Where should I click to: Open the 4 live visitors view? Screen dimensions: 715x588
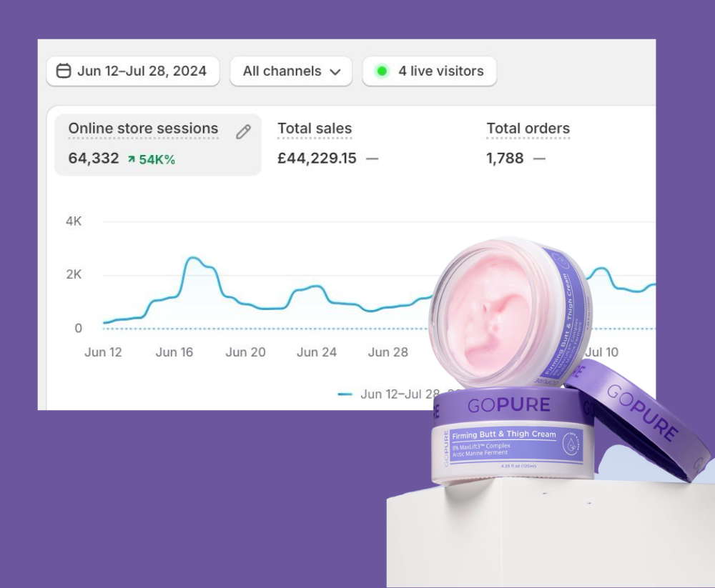440,71
